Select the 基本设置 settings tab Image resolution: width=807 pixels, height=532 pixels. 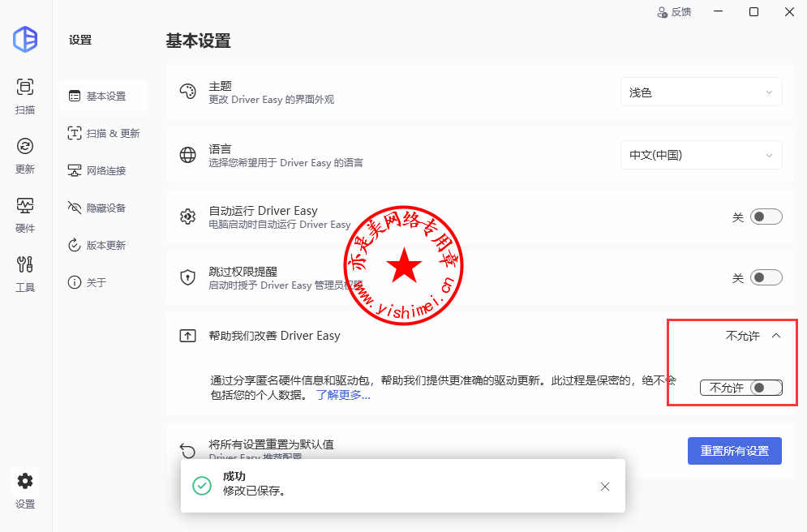click(x=103, y=96)
